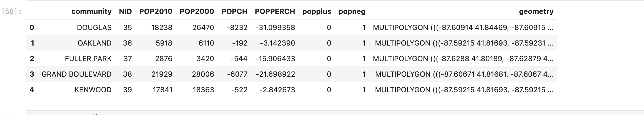Click the community column header
644x115 pixels.
pyautogui.click(x=91, y=11)
